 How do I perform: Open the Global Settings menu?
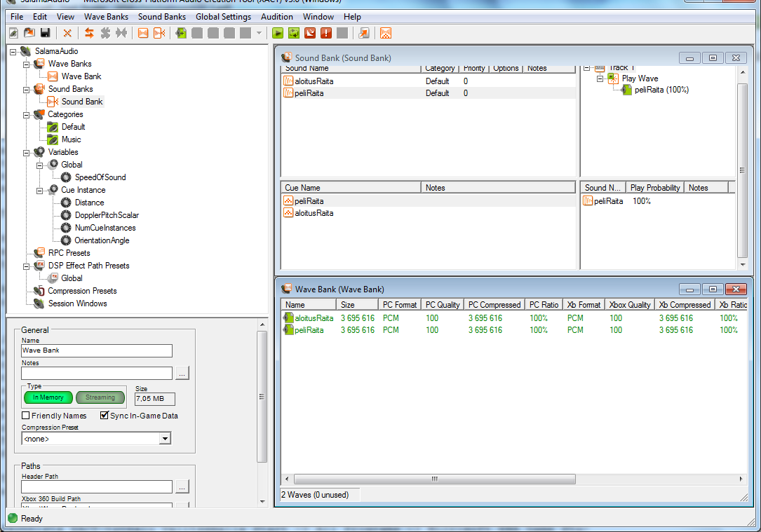pyautogui.click(x=223, y=17)
